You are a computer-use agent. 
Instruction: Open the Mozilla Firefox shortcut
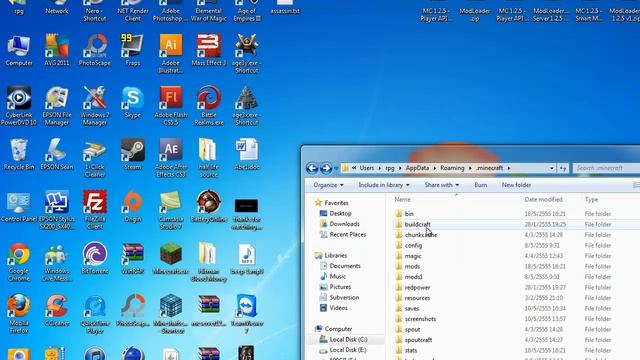[x=19, y=314]
